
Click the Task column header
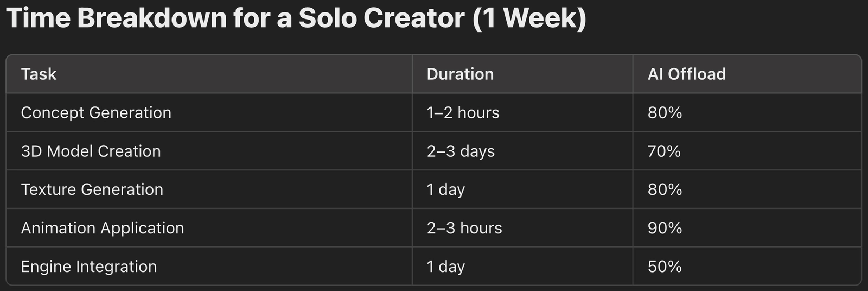click(x=39, y=74)
